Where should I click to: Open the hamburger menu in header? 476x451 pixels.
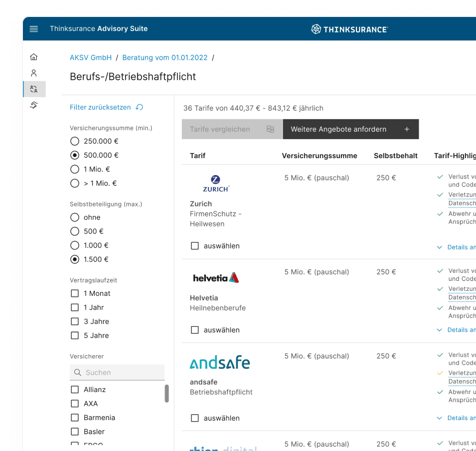coord(34,29)
